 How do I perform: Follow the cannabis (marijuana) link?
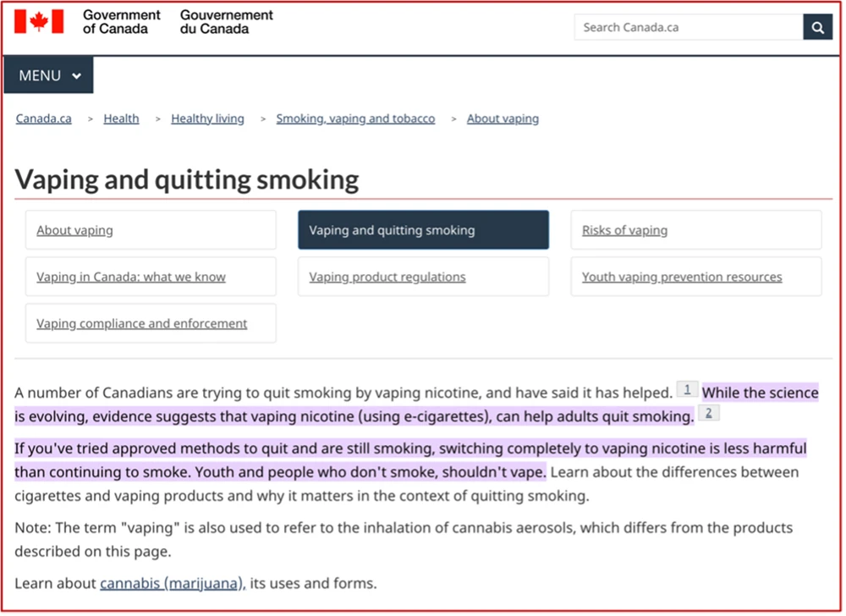173,583
